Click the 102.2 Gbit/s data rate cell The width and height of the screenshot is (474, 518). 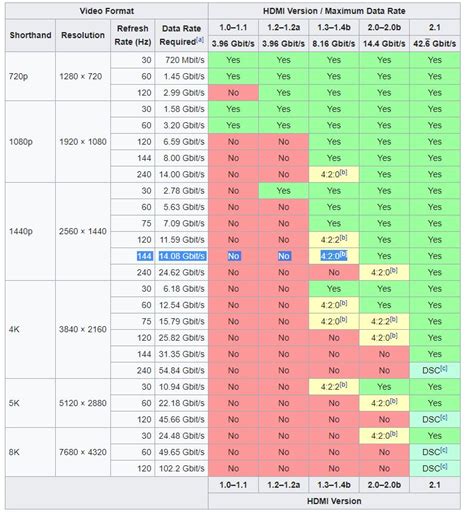[x=182, y=468]
